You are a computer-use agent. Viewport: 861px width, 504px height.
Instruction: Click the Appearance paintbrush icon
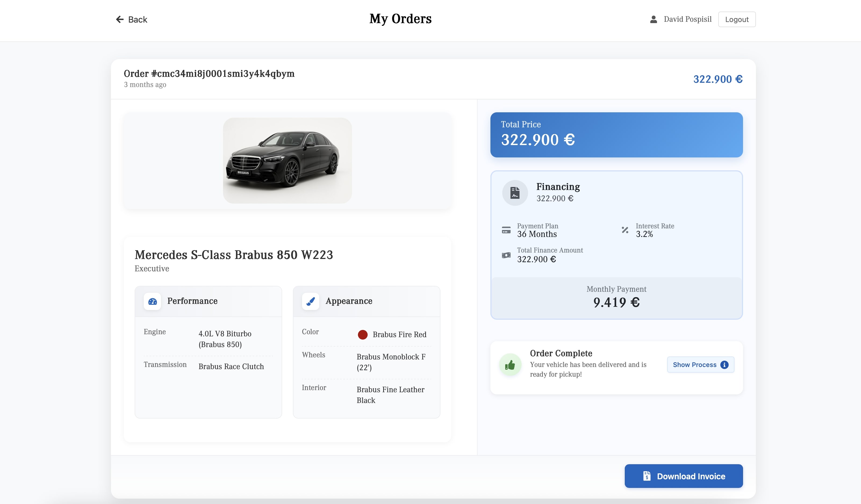pyautogui.click(x=311, y=301)
